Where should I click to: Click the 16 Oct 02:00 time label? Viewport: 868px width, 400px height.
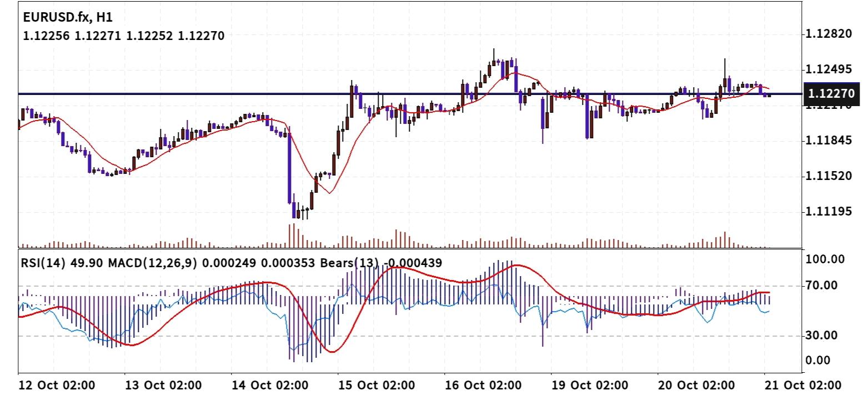482,386
